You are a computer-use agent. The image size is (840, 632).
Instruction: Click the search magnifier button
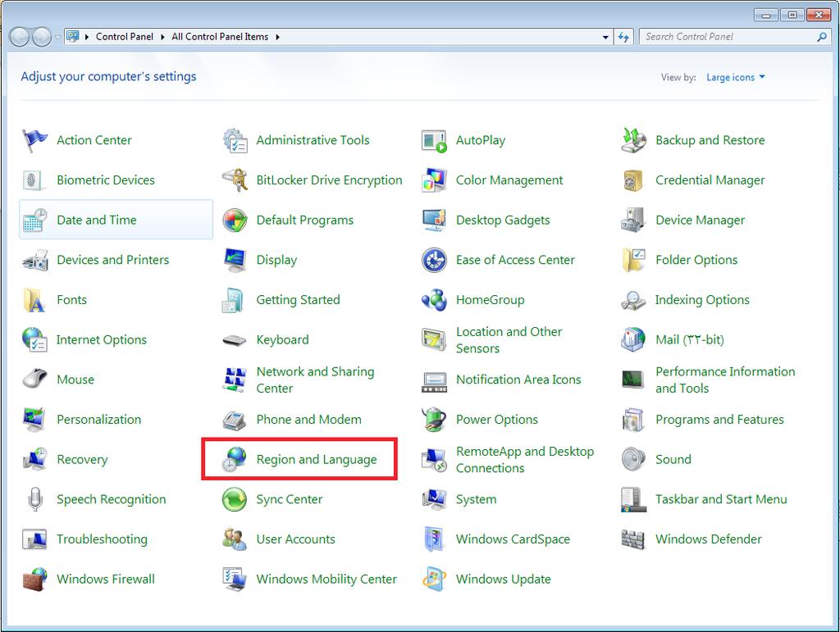822,37
